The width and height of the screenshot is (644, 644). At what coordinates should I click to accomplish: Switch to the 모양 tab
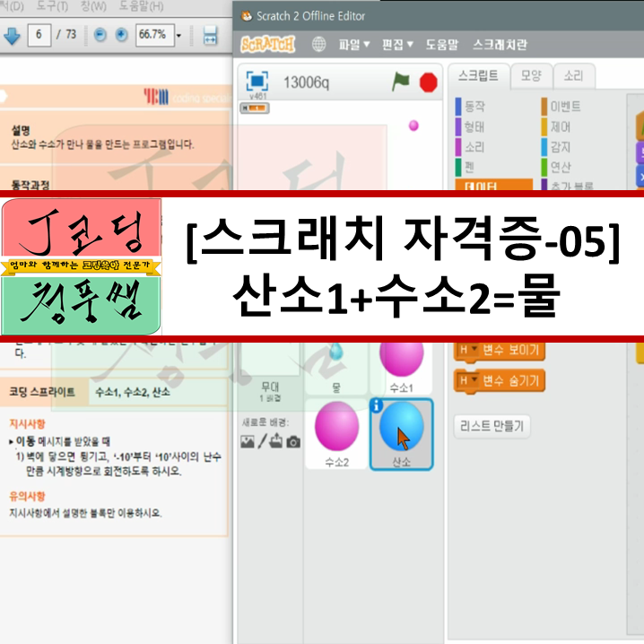(531, 75)
